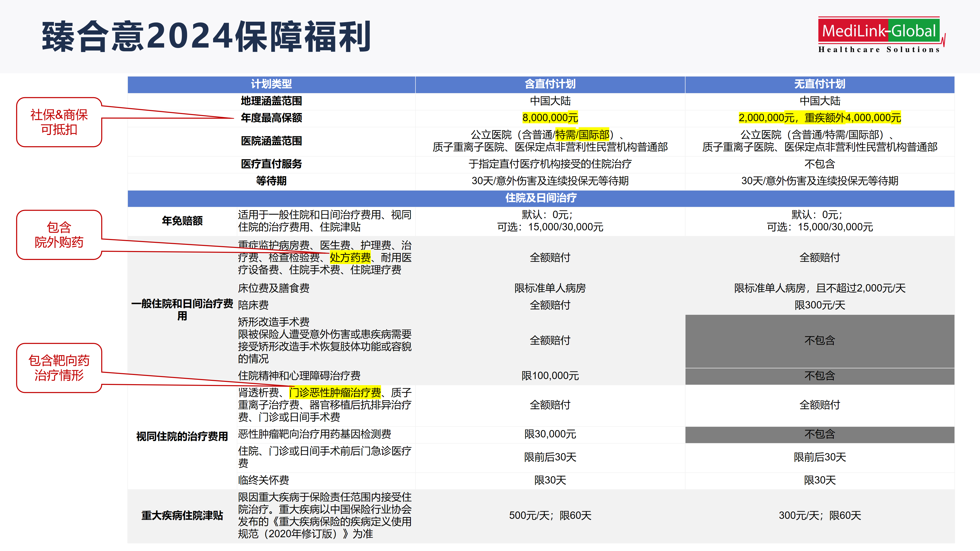Click the gray 不包含 cell for 矫形改造手术费
980x551 pixels.
pyautogui.click(x=819, y=340)
